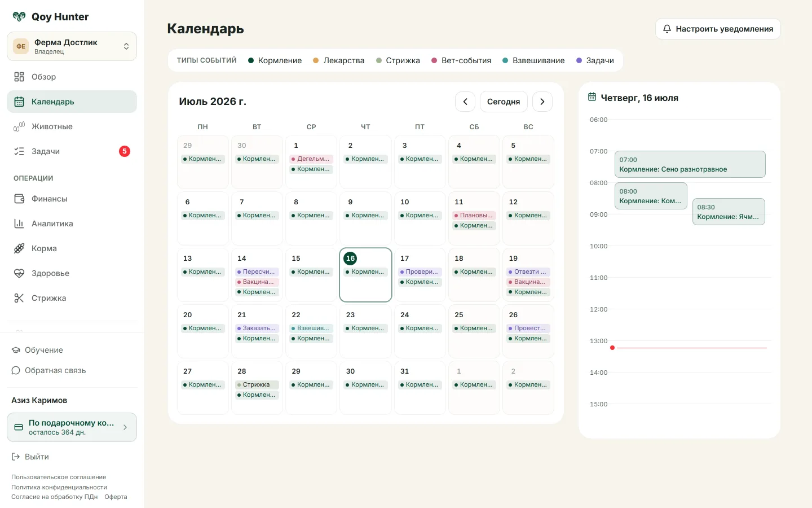The image size is (812, 508).
Task: Select the Календарь sidebar item
Action: 72,102
